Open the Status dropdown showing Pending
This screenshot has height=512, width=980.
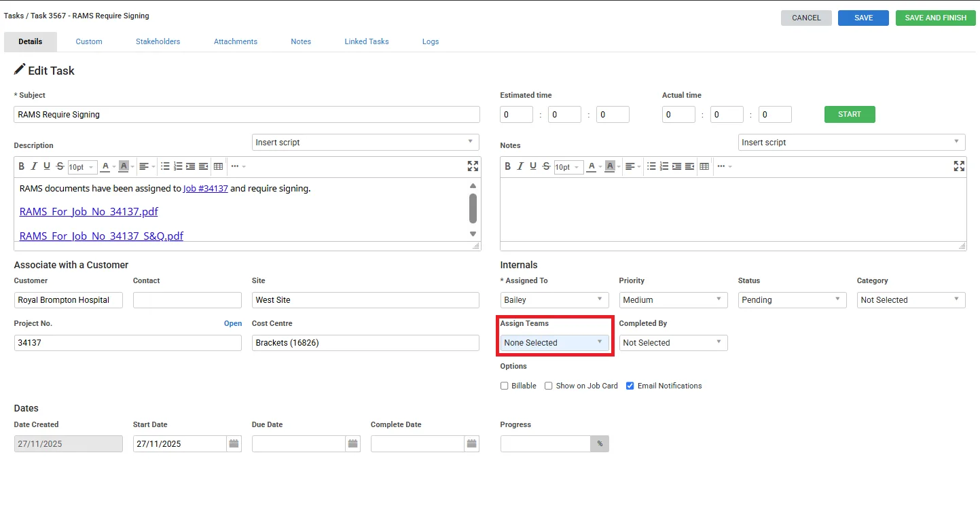(792, 299)
